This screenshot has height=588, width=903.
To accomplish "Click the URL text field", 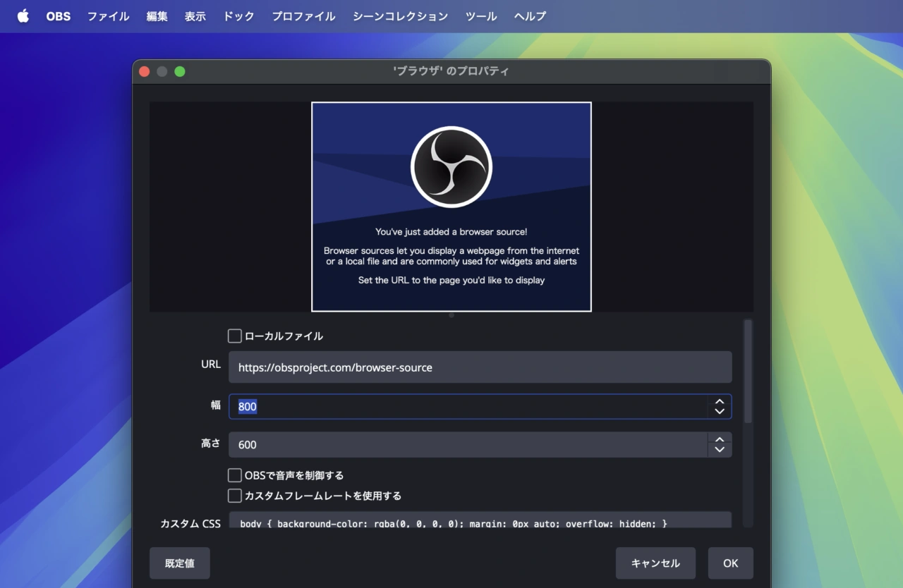I will tap(480, 367).
